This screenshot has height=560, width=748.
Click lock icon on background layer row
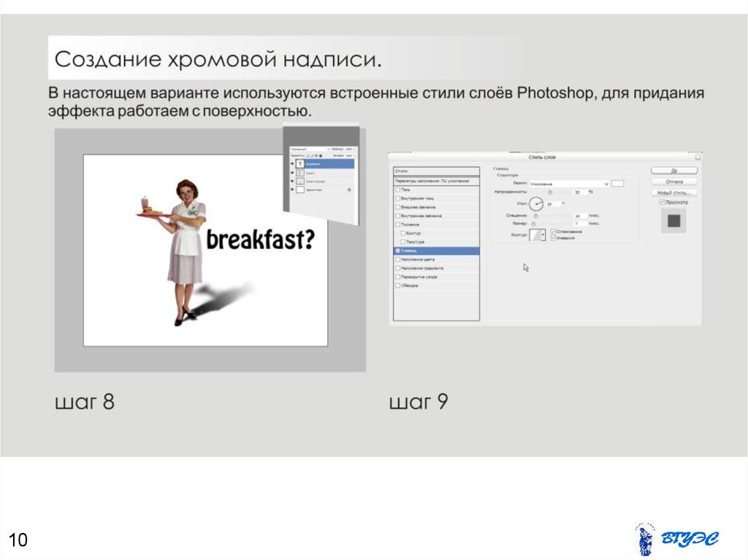tap(349, 190)
